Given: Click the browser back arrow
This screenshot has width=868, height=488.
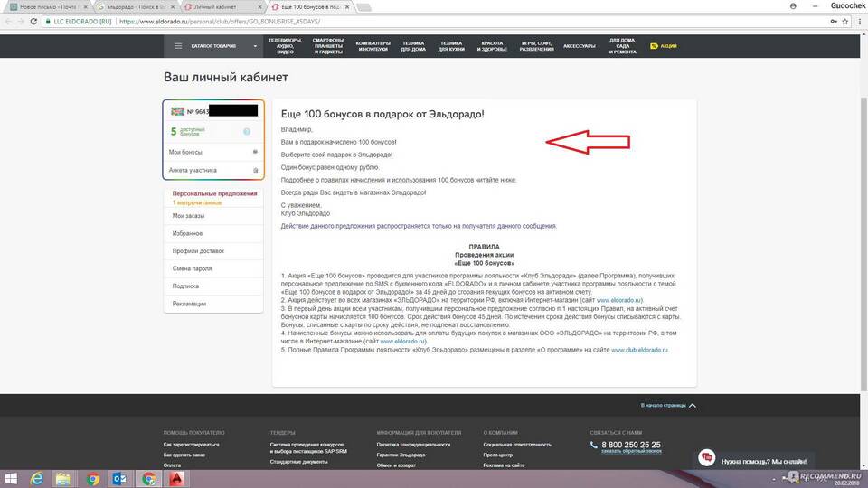Looking at the screenshot, I should [10, 21].
